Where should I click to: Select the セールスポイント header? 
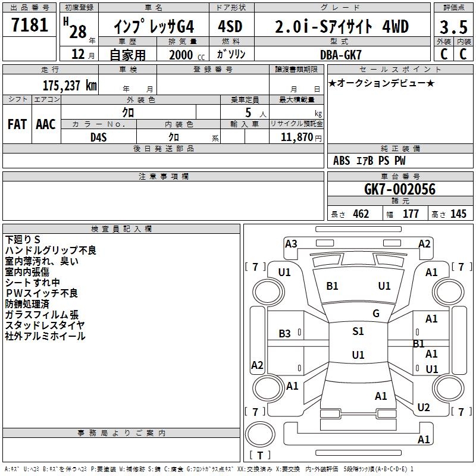pos(400,70)
